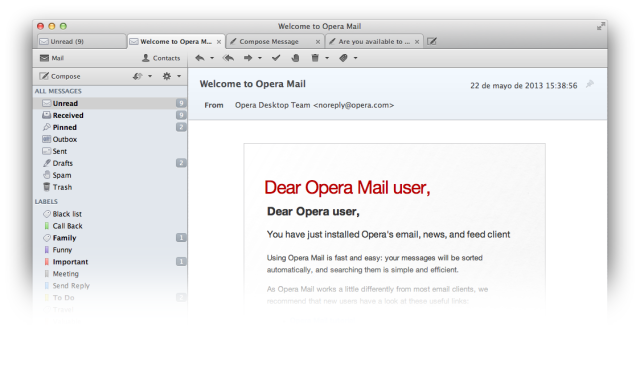640x384 pixels.
Task: Select the Black list label
Action: [x=110, y=214]
